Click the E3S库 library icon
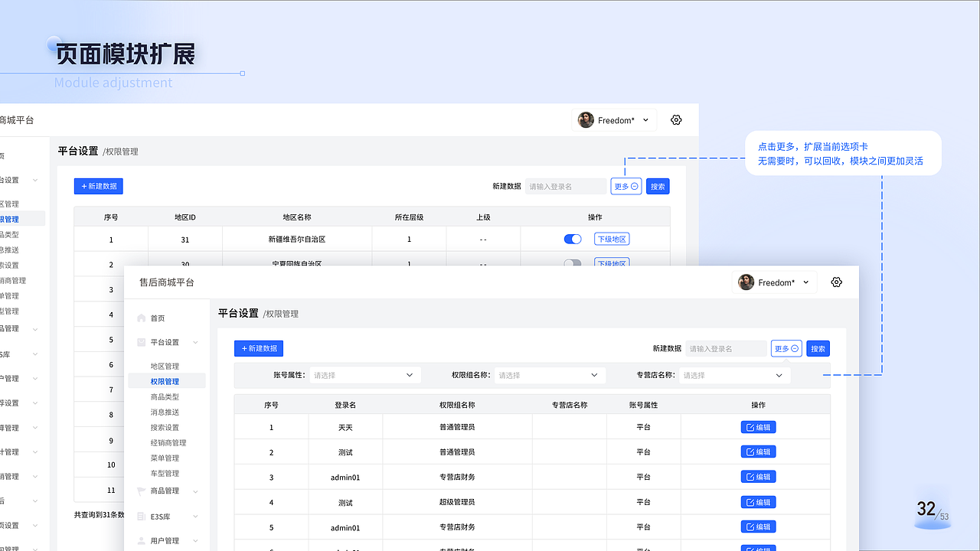Image resolution: width=980 pixels, height=551 pixels. (x=142, y=516)
